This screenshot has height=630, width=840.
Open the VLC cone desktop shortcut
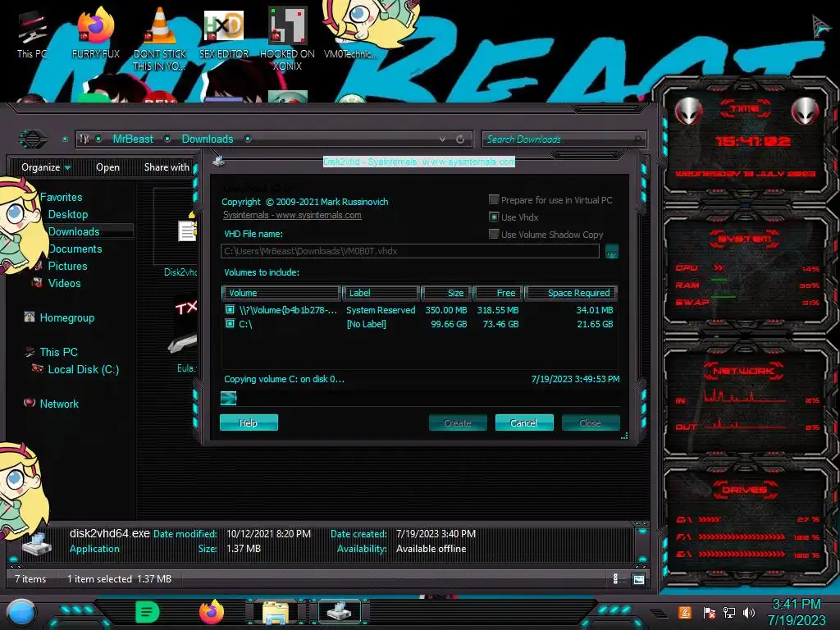click(x=159, y=39)
